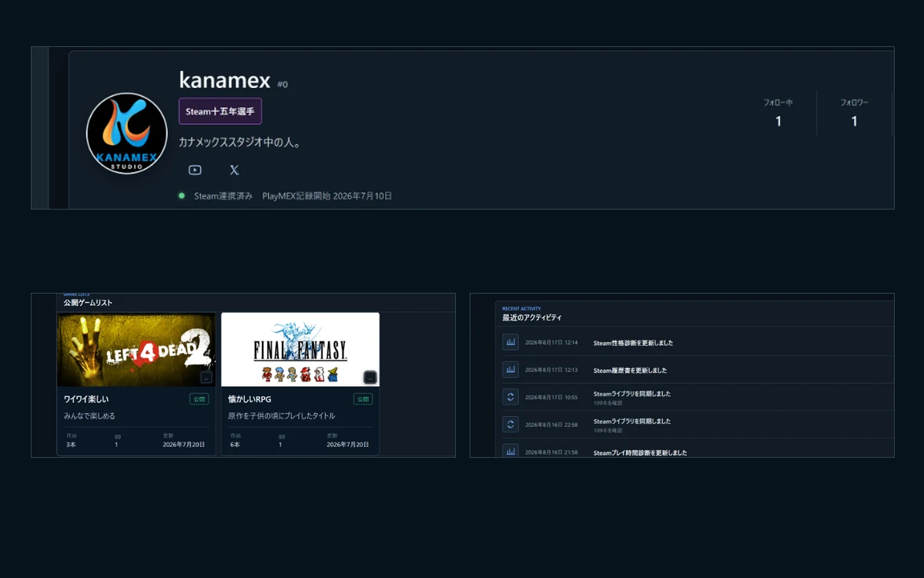
Task: Click the kanamex username heading
Action: click(x=225, y=80)
